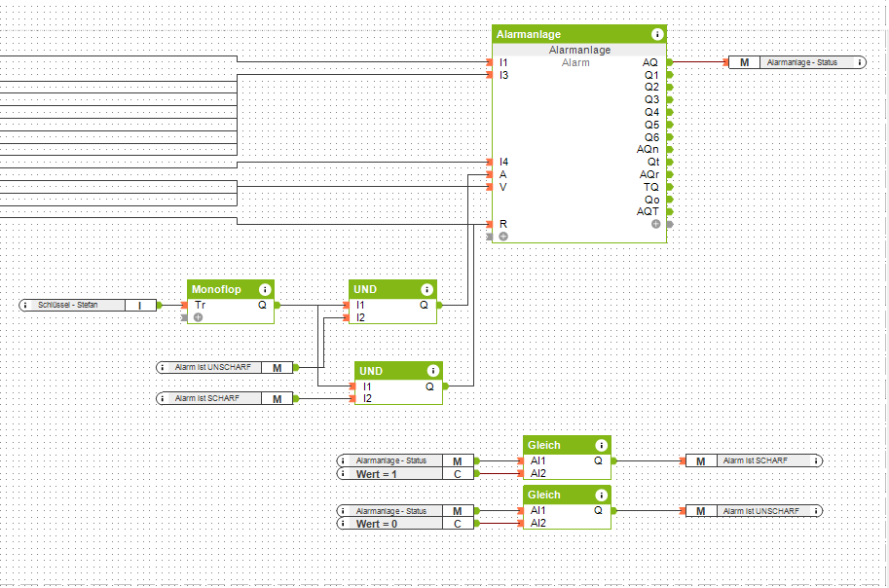Click output connector AQT on Alarmanlage
This screenshot has width=889, height=588.
click(670, 212)
